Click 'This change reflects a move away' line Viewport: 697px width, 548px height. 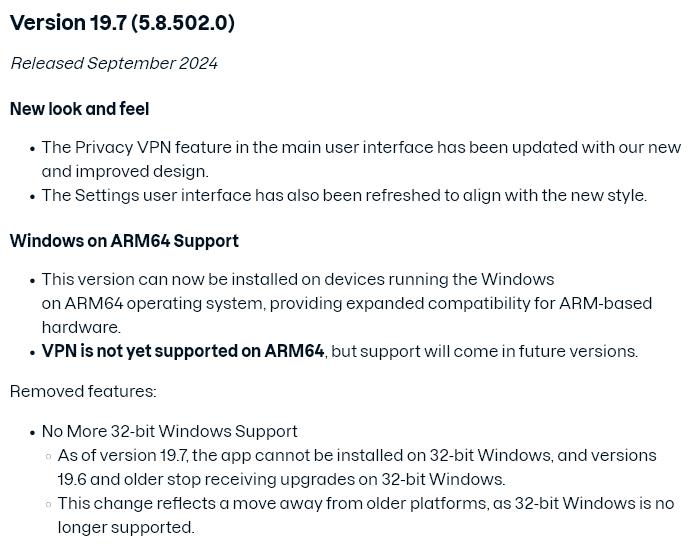click(x=366, y=503)
